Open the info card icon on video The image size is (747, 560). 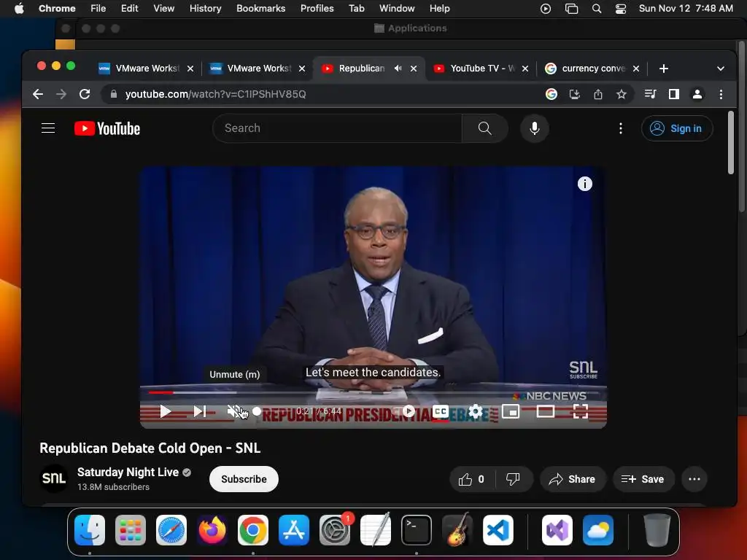pos(584,184)
